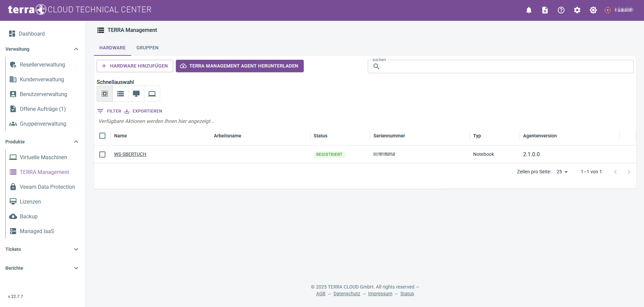Select all-devices quick filter icon
Viewport: 644px width, 307px height.
tap(105, 94)
